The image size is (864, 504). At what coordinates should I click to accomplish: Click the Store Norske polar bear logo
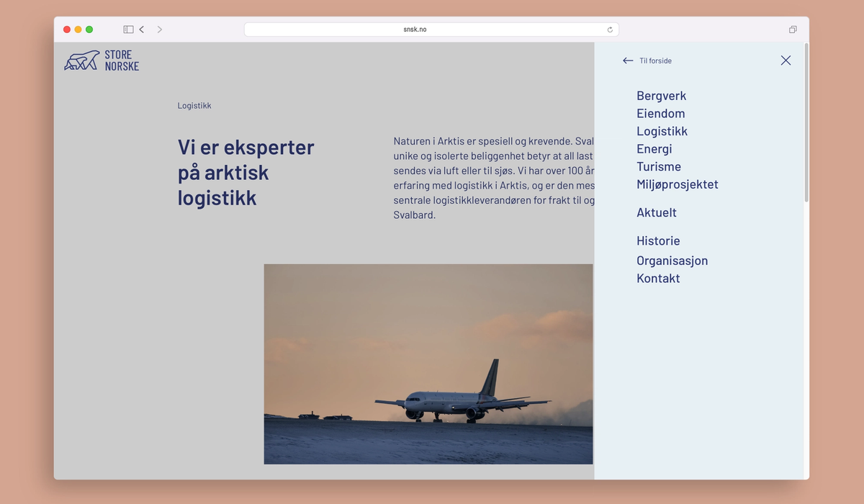tap(81, 60)
